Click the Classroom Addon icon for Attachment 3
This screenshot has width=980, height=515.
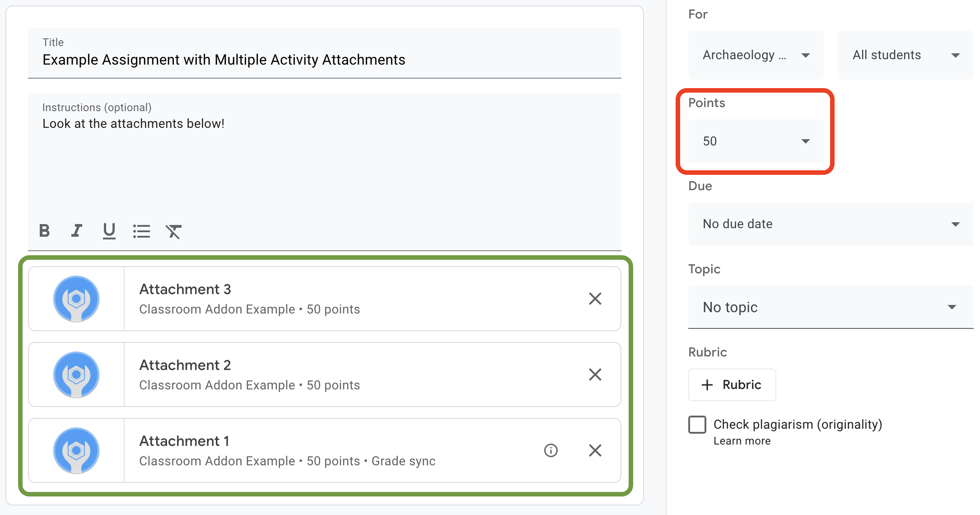click(76, 298)
